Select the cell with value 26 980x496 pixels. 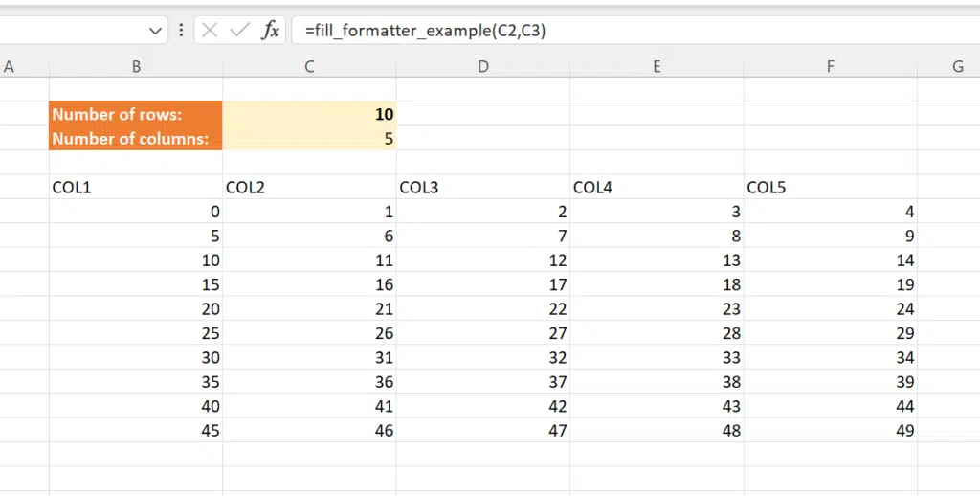pyautogui.click(x=309, y=333)
